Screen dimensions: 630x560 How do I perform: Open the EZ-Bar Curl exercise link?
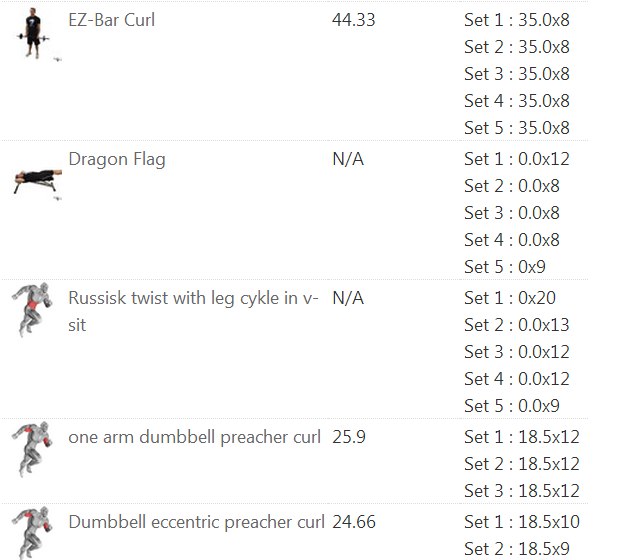pos(111,20)
